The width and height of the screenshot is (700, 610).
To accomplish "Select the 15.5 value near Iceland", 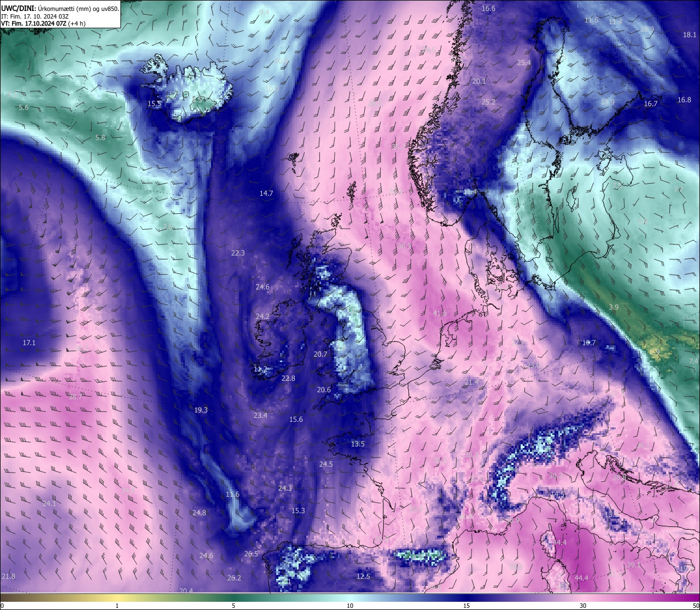I will click(155, 103).
